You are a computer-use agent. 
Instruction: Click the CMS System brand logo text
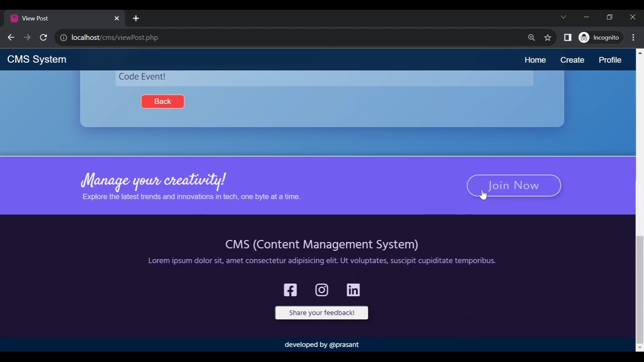(x=37, y=60)
